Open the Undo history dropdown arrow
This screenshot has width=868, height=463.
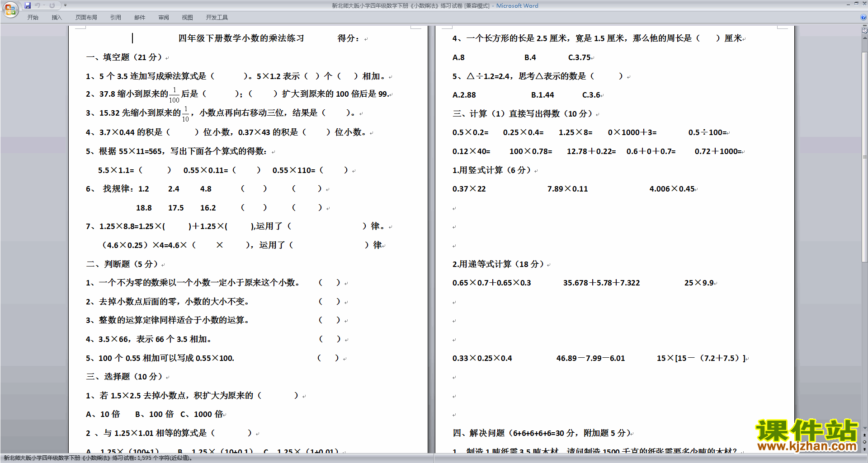pos(44,5)
